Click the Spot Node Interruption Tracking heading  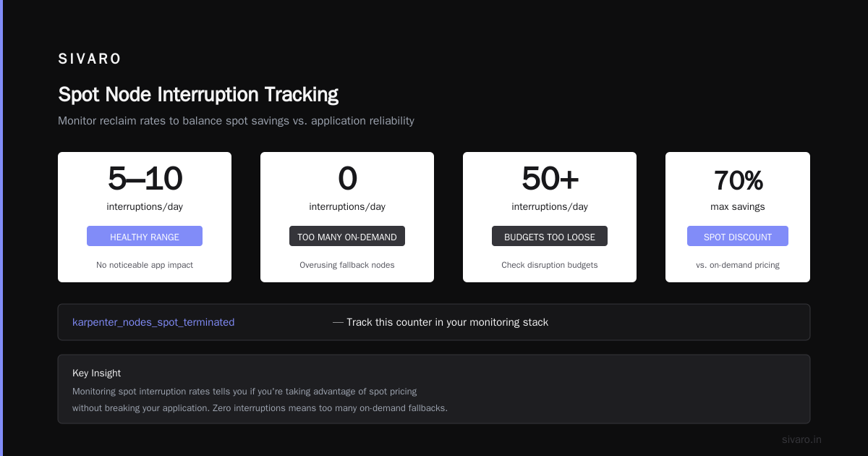[198, 95]
